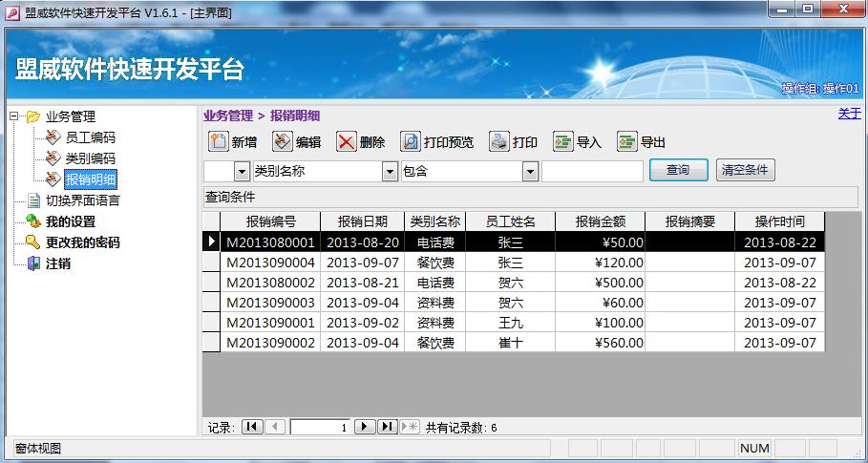
Task: Click the 业务管理 folder icon
Action: (33, 116)
